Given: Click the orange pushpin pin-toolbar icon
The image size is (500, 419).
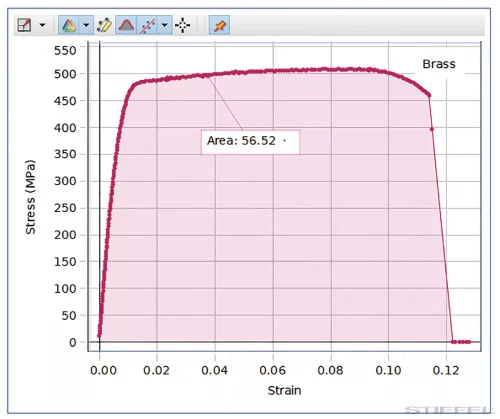Looking at the screenshot, I should point(219,25).
